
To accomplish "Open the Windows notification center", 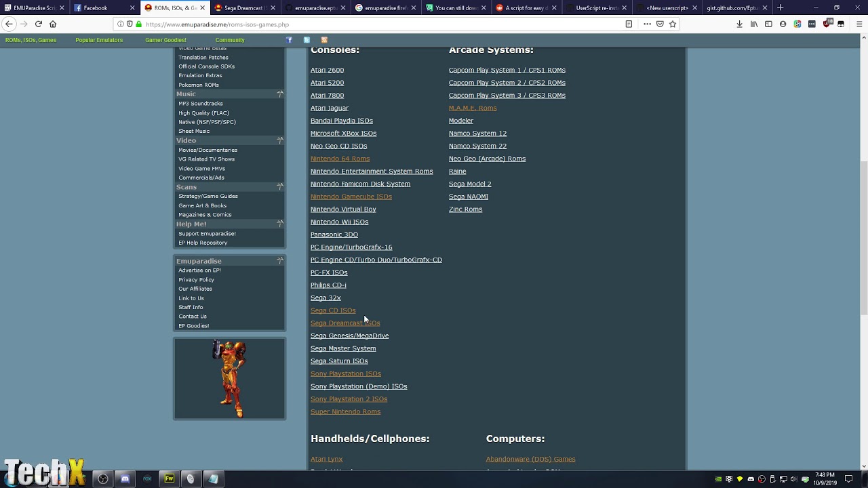I will pos(848,479).
